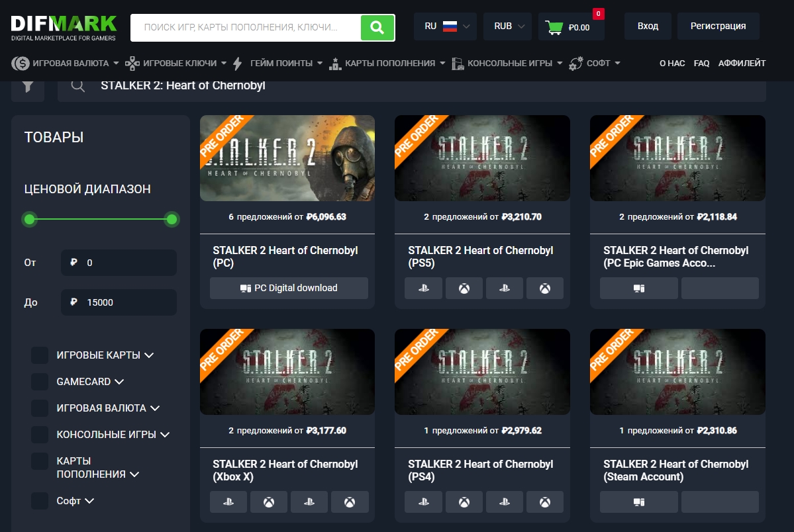The height and width of the screenshot is (532, 794).
Task: Click PC icon on Steam Account card
Action: click(639, 502)
